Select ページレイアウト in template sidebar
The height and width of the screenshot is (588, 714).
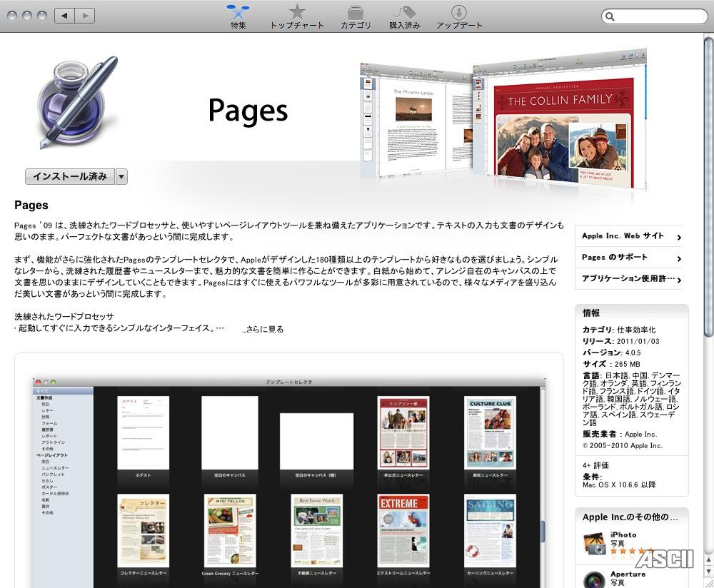[52, 455]
